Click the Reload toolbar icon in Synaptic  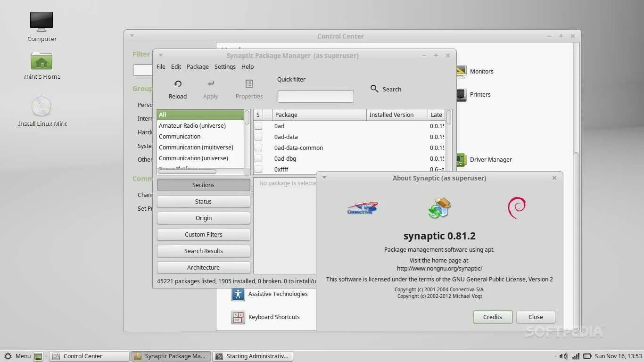point(178,84)
